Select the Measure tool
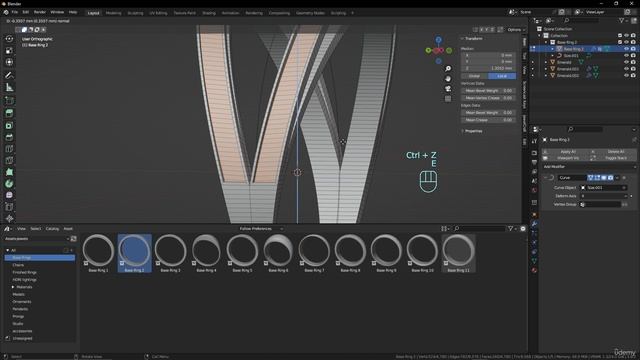 click(9, 87)
